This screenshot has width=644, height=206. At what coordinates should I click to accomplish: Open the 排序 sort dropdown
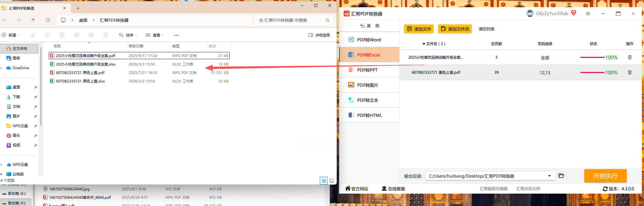point(128,35)
